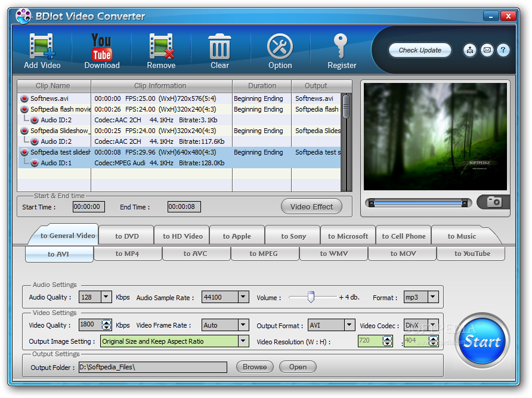Image resolution: width=532 pixels, height=398 pixels.
Task: Switch to the Microsoft tab
Action: [x=348, y=236]
